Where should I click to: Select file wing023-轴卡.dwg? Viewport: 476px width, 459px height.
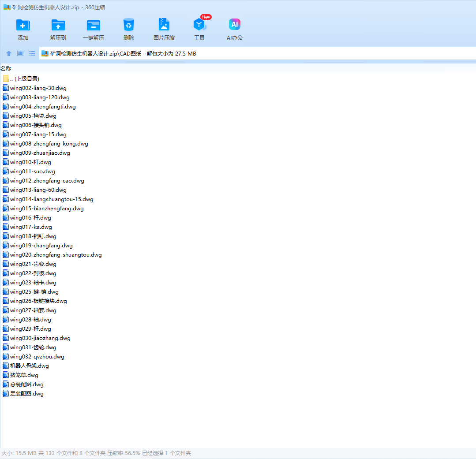30,283
